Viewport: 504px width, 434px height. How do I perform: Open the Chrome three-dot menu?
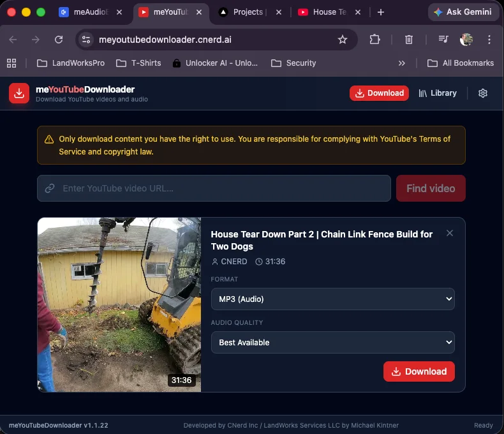(x=489, y=40)
